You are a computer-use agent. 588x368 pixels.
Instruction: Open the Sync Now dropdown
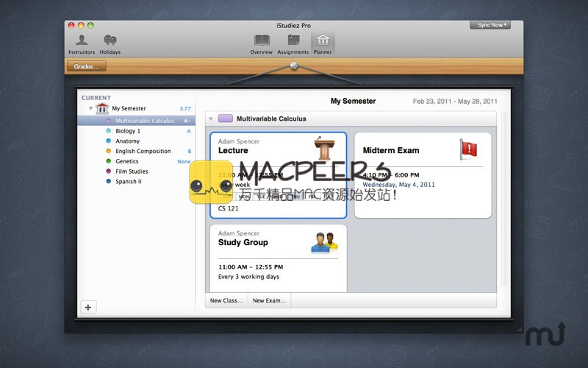pos(490,25)
